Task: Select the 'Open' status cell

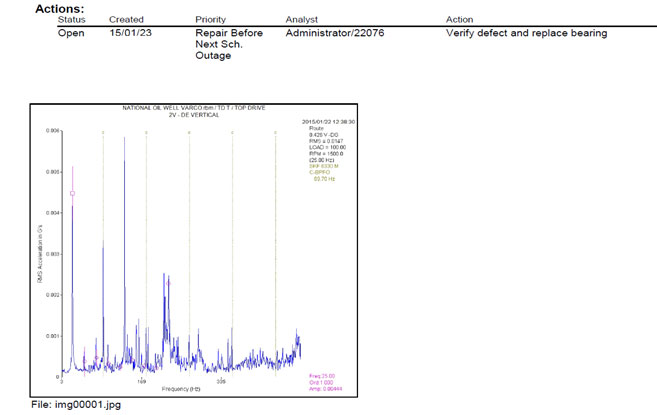Action: pyautogui.click(x=71, y=33)
